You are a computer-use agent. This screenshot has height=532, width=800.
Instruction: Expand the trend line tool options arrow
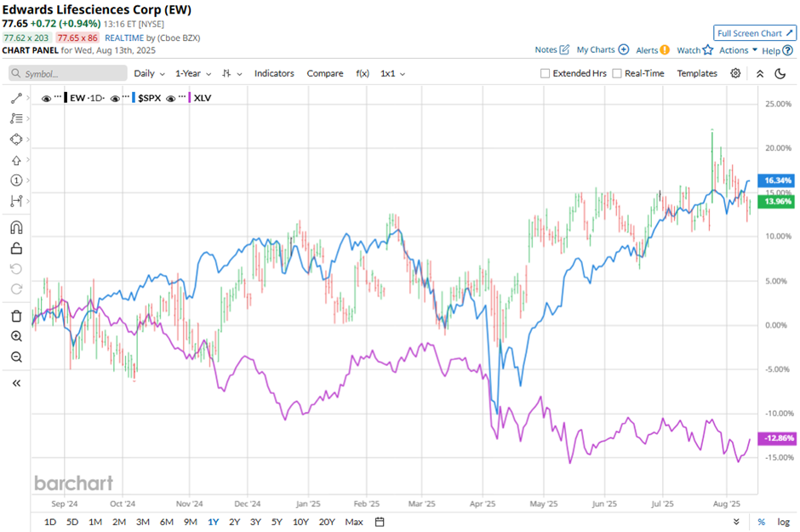[x=27, y=97]
